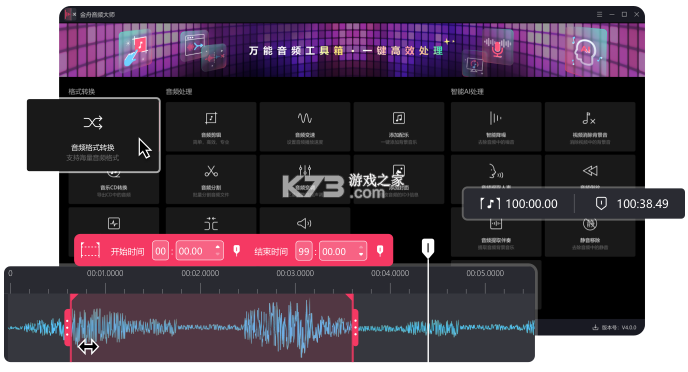Open the note-with-x video background removal tool
The height and width of the screenshot is (372, 688).
click(x=590, y=127)
